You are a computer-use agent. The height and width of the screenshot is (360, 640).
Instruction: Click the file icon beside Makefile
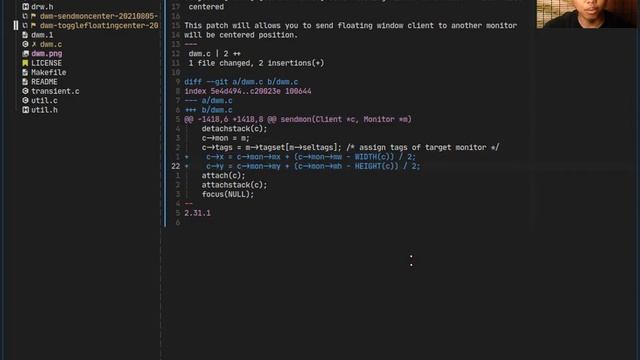click(x=25, y=72)
